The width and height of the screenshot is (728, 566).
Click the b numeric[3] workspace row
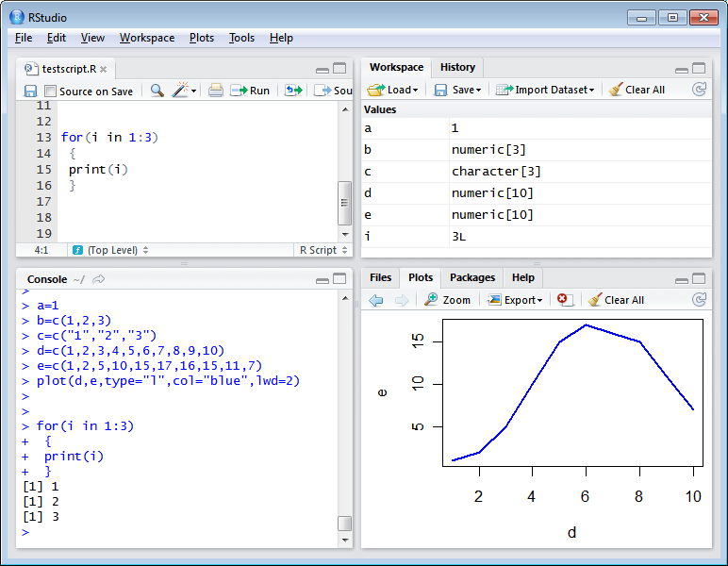pos(537,150)
